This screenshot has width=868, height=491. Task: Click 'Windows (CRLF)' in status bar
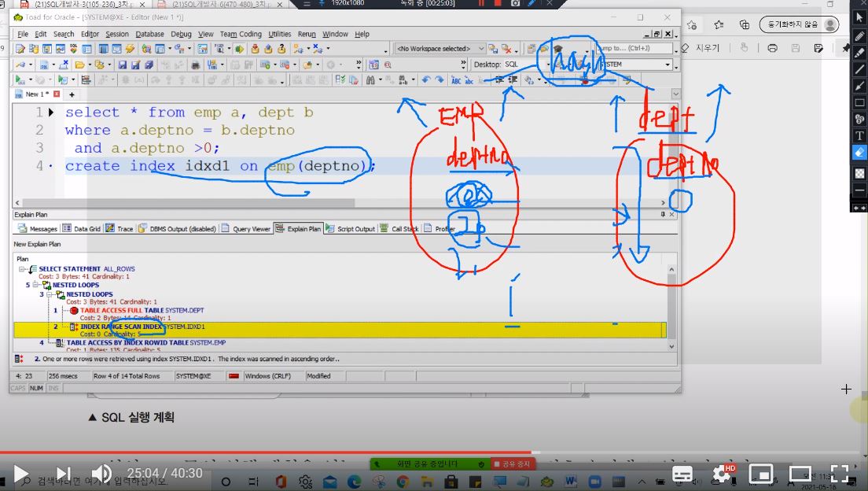(268, 376)
